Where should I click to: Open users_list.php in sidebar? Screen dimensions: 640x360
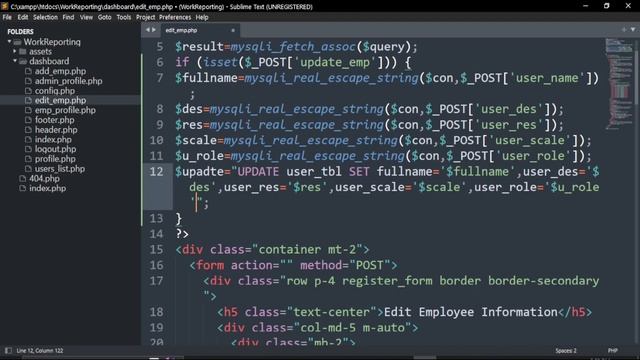[x=60, y=169]
